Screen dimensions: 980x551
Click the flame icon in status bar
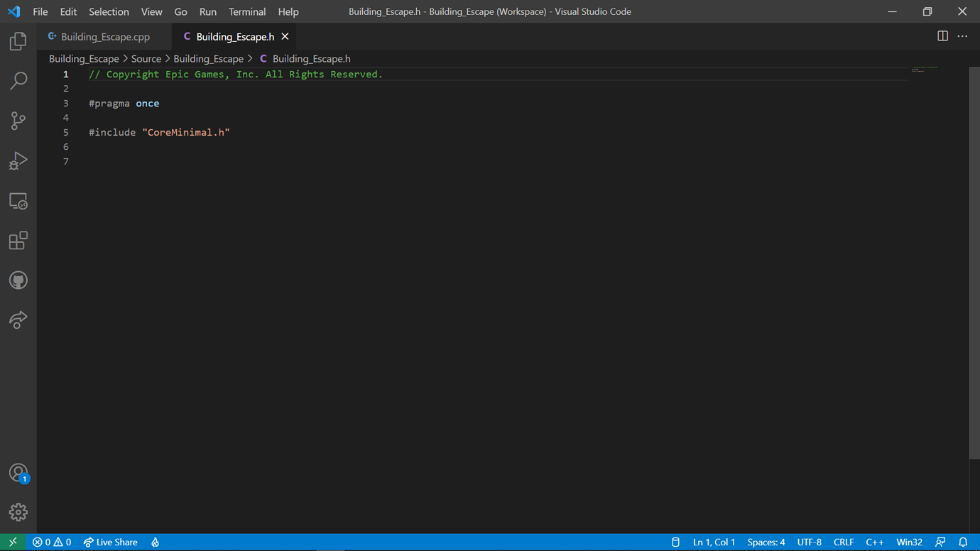coord(155,542)
